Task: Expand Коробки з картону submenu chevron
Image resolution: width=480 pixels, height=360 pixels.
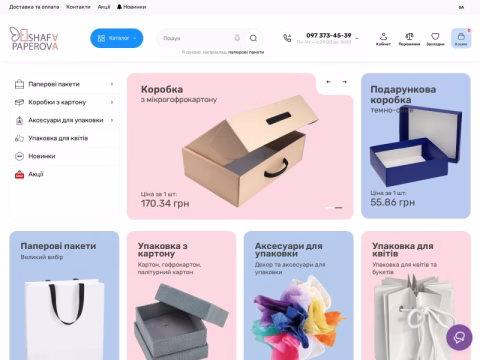Action: [x=112, y=102]
